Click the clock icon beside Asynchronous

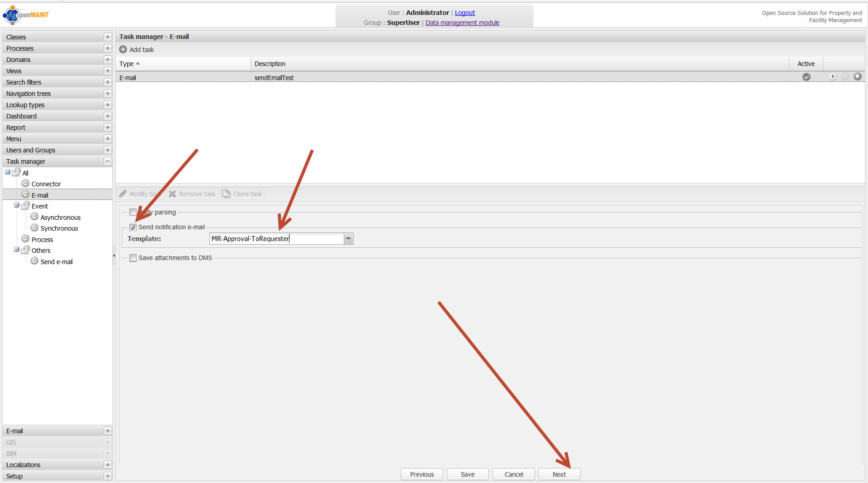coord(34,217)
